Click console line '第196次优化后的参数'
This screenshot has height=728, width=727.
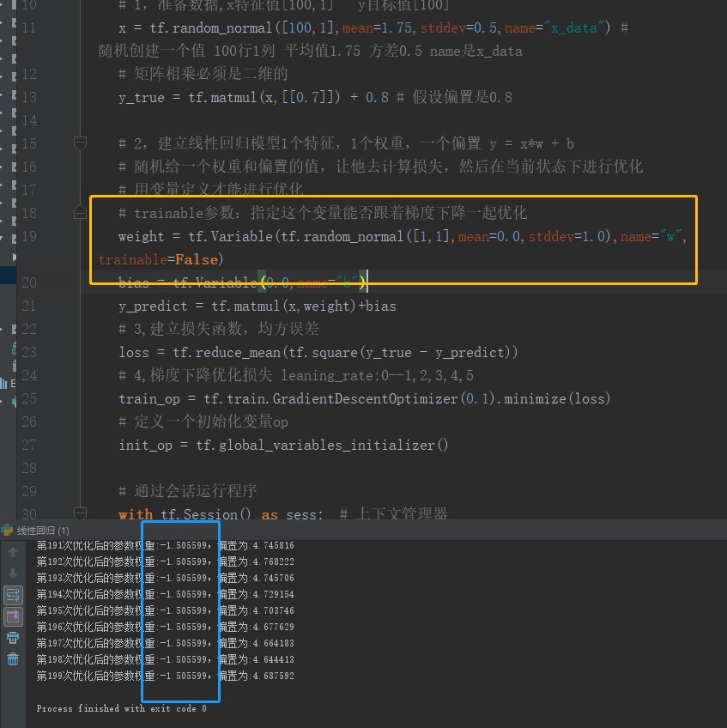[166, 627]
